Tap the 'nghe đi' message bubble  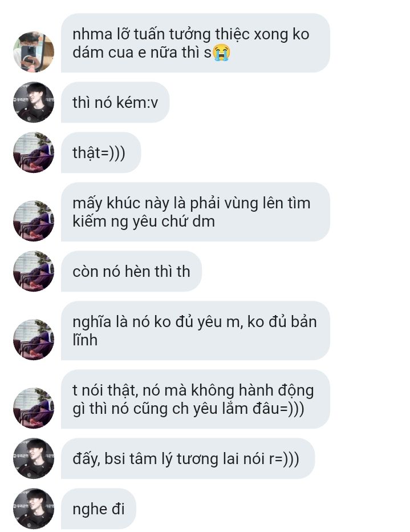point(99,509)
